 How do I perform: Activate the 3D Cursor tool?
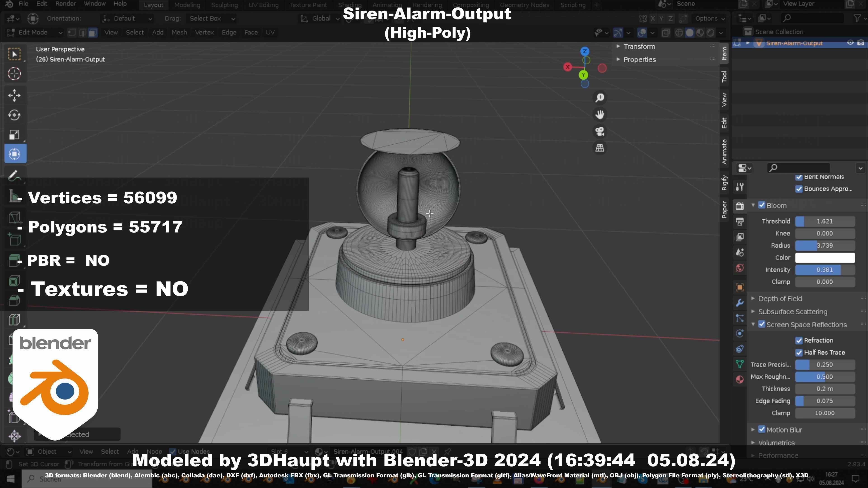point(14,74)
